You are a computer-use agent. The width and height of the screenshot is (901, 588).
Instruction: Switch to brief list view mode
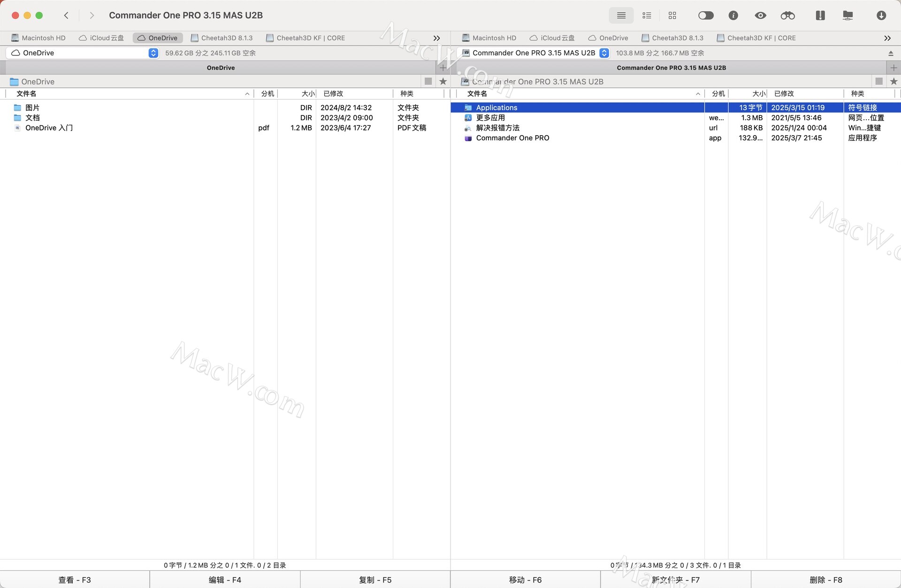[647, 15]
